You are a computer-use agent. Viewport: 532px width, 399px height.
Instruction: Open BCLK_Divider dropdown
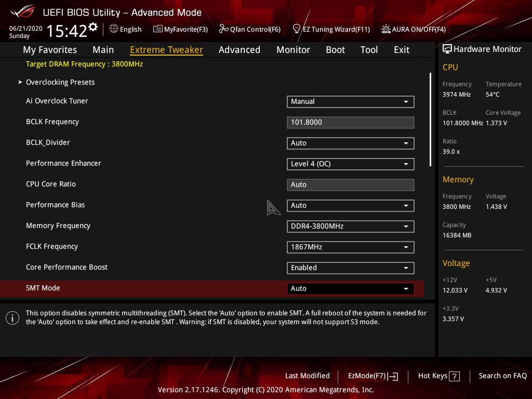pos(351,143)
